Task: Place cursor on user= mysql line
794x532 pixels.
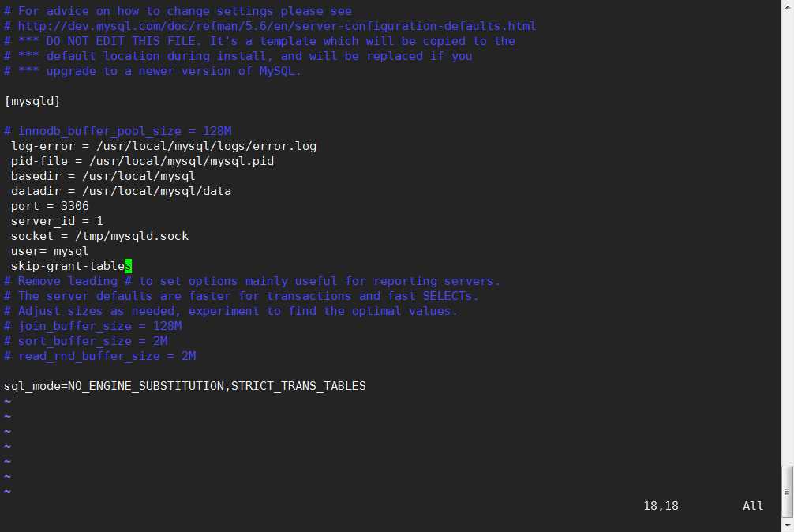Action: pyautogui.click(x=50, y=251)
